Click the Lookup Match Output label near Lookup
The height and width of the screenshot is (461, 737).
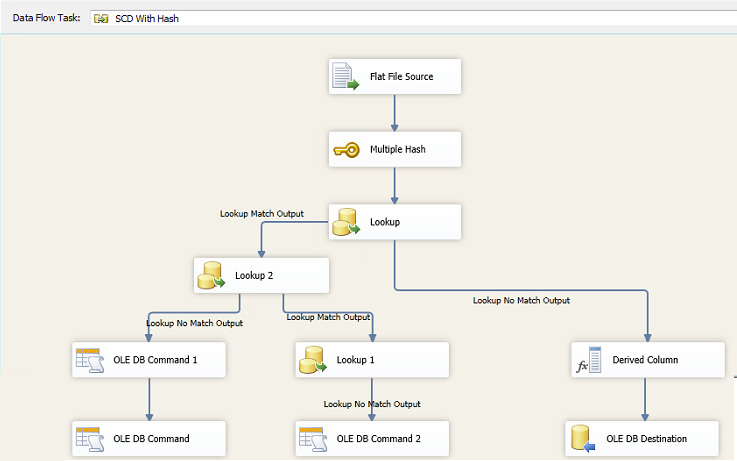(262, 214)
